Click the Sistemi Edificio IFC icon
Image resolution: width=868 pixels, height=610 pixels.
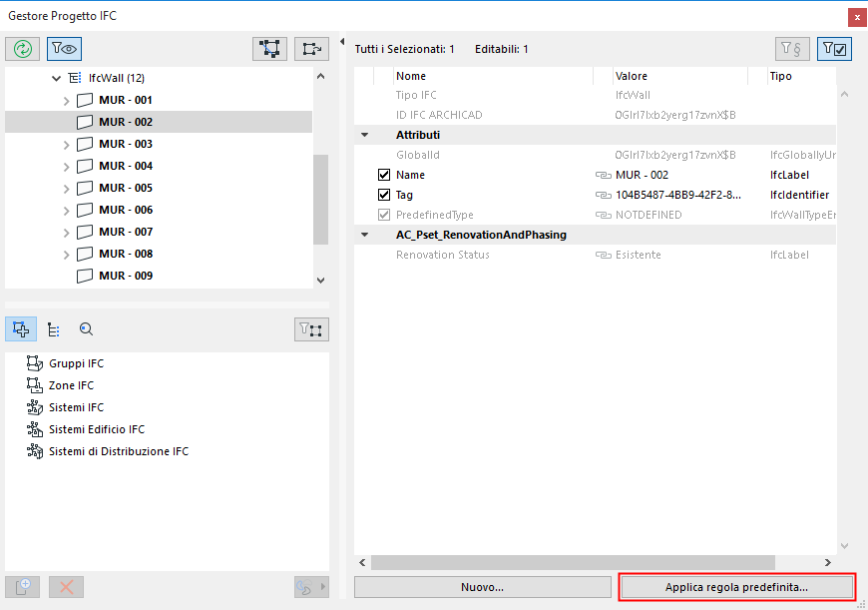34,429
